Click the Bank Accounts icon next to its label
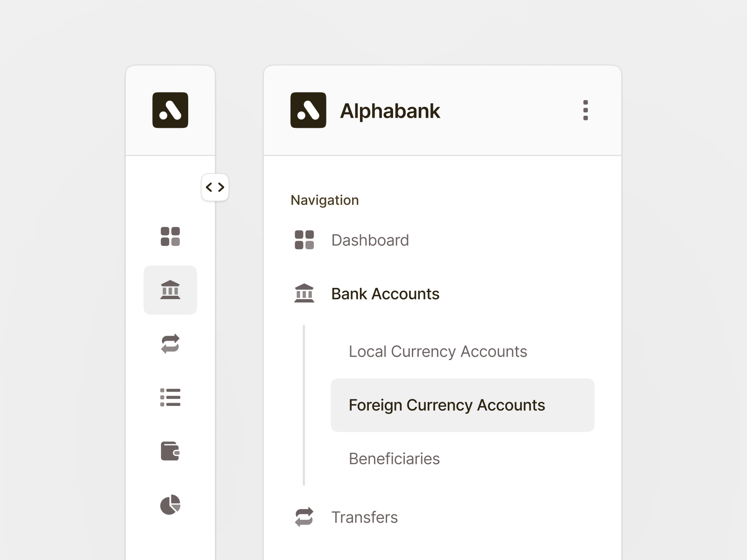This screenshot has height=560, width=747. coord(304,294)
